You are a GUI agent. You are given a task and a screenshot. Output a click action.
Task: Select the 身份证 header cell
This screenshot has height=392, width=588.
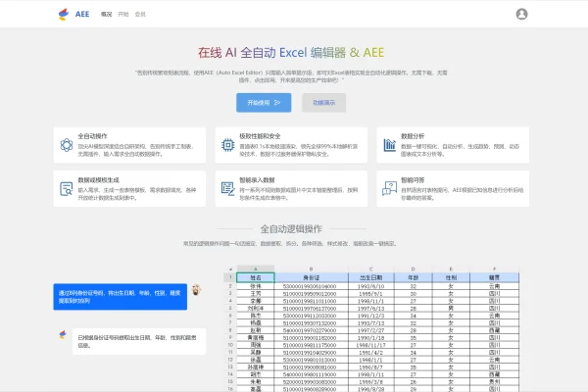click(x=311, y=277)
